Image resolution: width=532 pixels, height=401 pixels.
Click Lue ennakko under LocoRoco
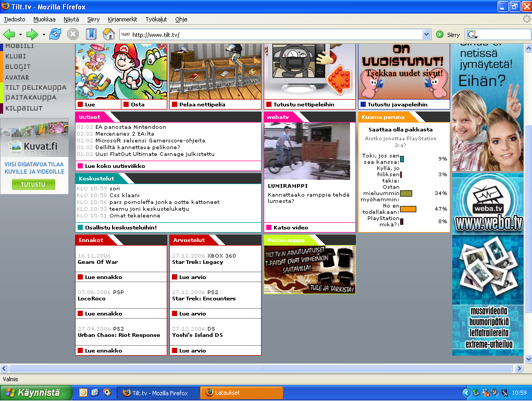tap(103, 314)
